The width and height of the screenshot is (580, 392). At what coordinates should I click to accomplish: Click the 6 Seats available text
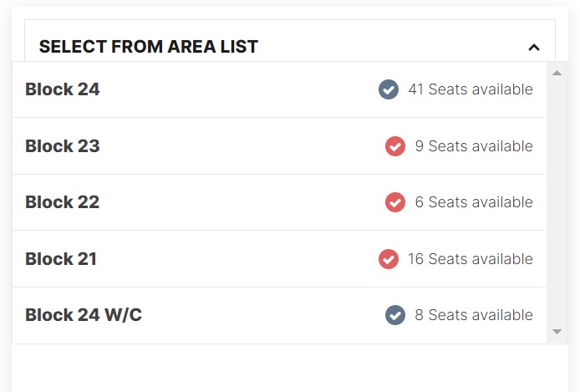point(474,202)
